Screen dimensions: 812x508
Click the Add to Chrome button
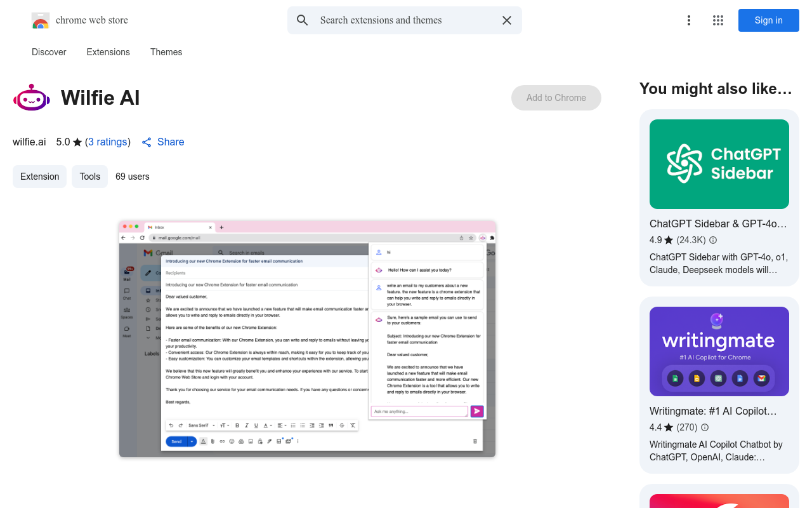tap(556, 98)
